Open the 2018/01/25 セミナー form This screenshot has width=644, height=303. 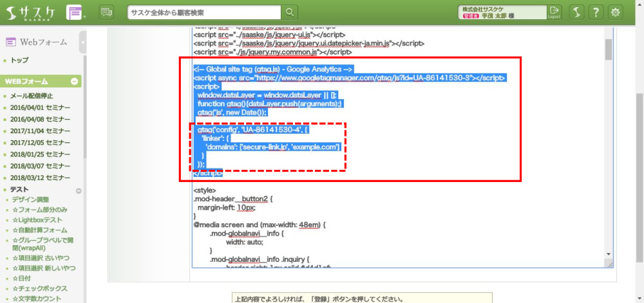40,155
